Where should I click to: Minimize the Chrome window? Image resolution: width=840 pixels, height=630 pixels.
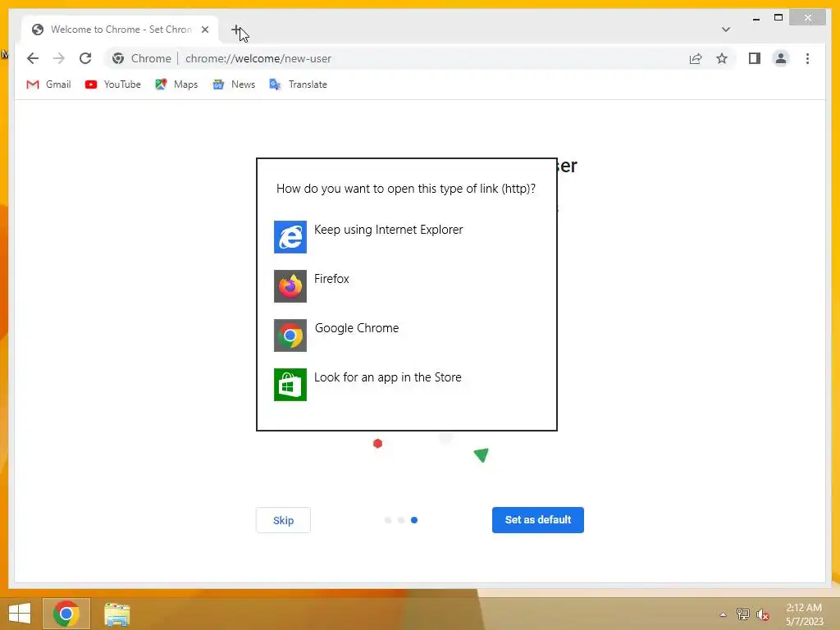coord(756,18)
